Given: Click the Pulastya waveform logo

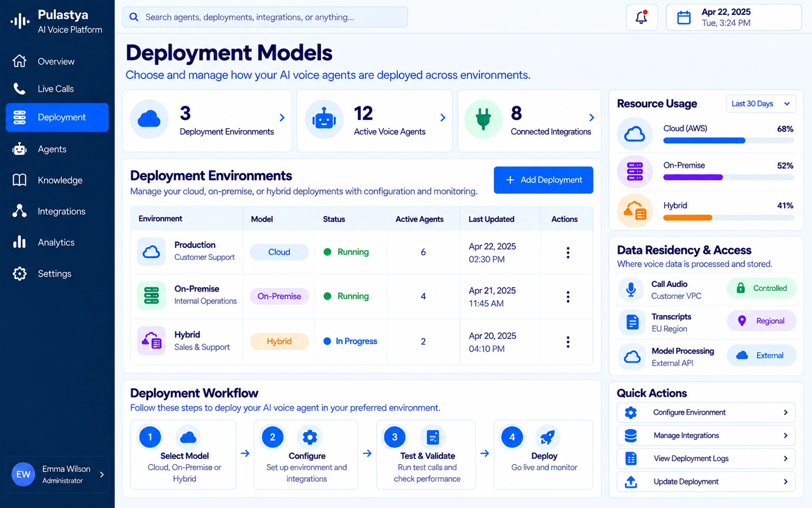Looking at the screenshot, I should click(x=20, y=21).
